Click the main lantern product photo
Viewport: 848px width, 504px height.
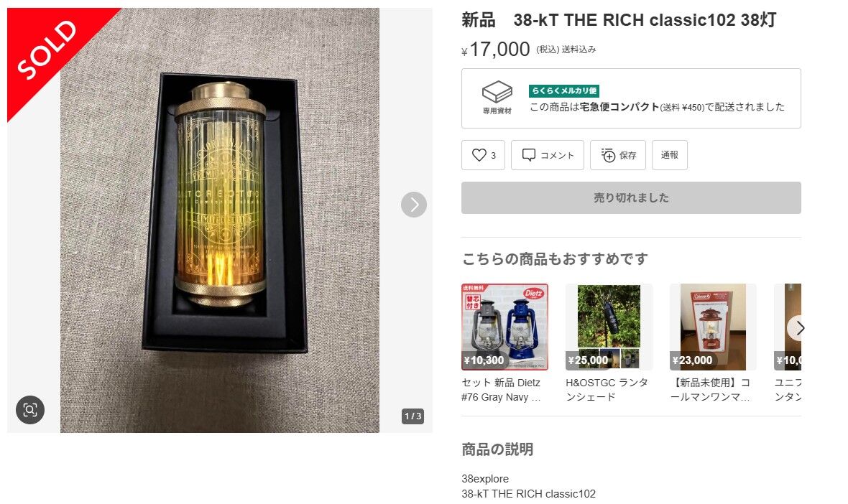pos(220,220)
